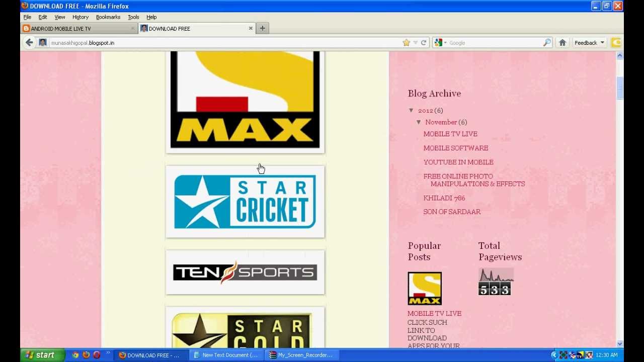Viewport: 644px width, 362px height.
Task: Open the History menu
Action: tap(80, 17)
